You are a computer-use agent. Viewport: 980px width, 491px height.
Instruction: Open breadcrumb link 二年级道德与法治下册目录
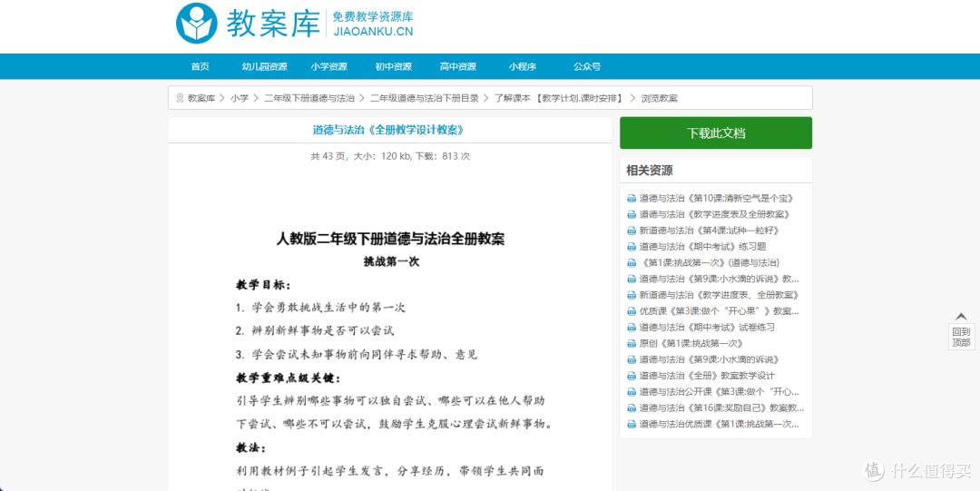(425, 98)
